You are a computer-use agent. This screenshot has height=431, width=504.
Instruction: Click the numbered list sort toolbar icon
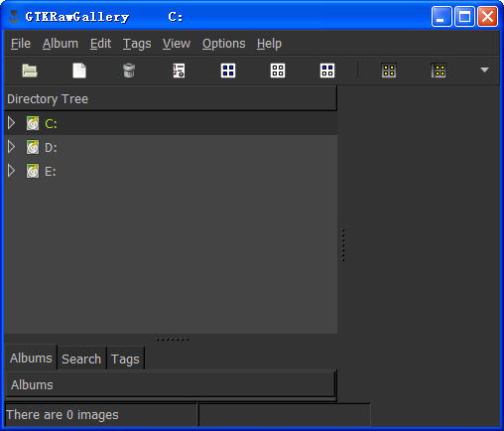click(x=179, y=71)
